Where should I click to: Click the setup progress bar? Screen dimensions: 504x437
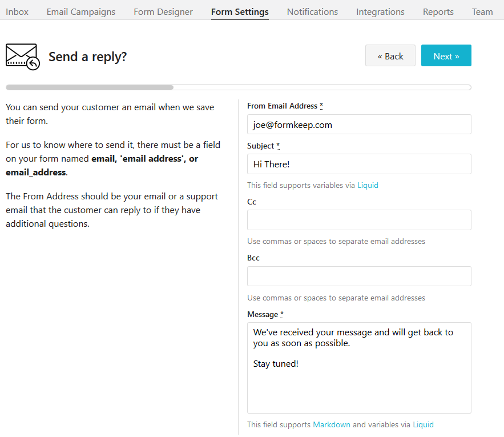238,87
